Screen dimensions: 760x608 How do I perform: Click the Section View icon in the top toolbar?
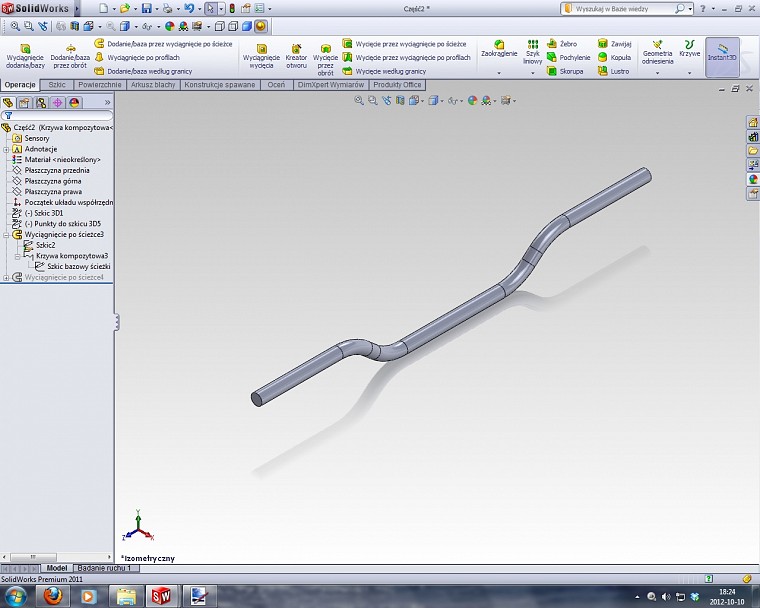tap(75, 26)
